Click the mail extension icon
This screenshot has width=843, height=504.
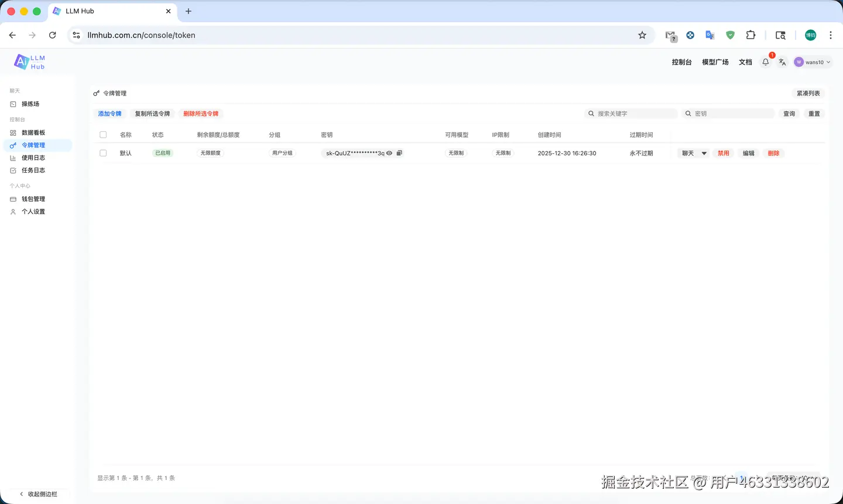click(x=671, y=36)
